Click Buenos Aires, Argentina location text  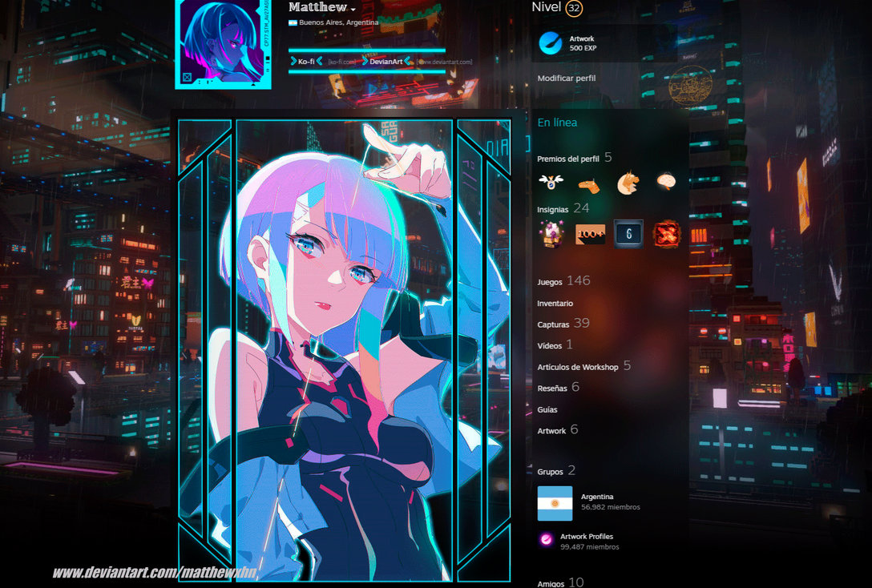click(x=338, y=22)
